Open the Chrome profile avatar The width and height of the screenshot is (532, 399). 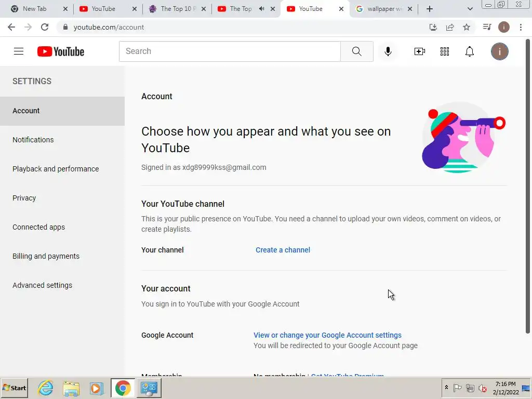(x=504, y=27)
